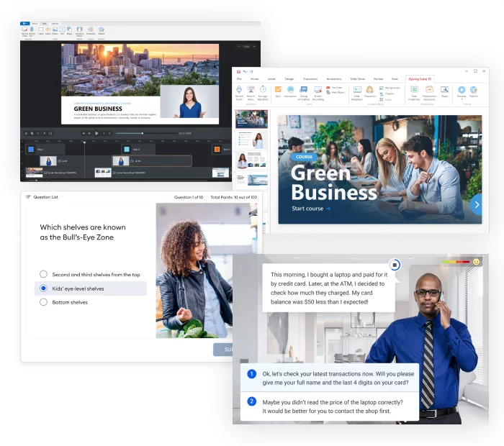This screenshot has height=446, width=504.
Task: Click the partly hidden Submit button in the quiz
Action: pos(223,350)
